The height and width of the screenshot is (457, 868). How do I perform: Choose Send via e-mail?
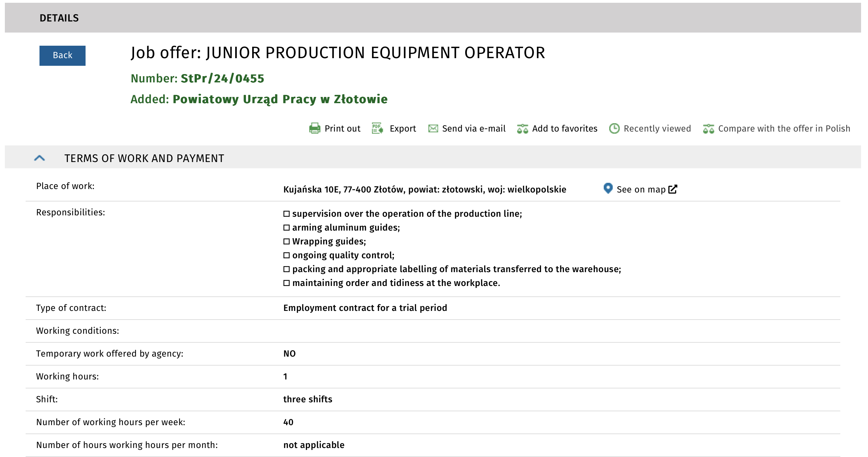tap(473, 128)
